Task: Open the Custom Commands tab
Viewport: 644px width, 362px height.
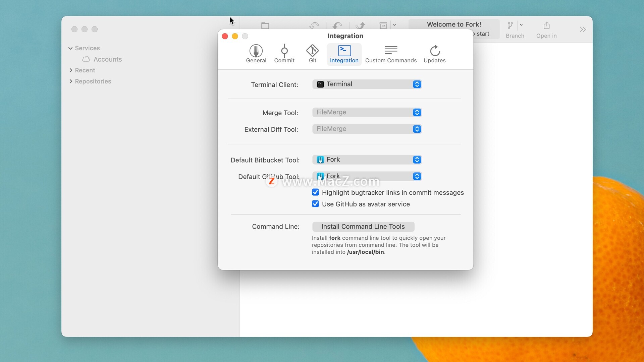Action: [391, 54]
